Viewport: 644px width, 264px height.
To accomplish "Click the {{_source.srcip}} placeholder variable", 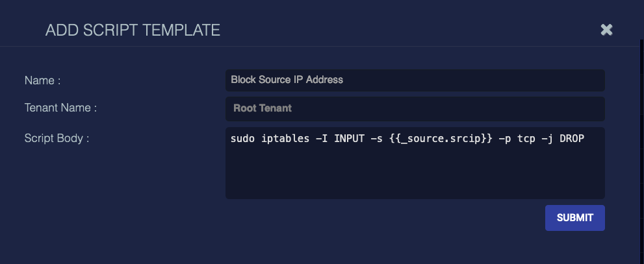I will 441,139.
